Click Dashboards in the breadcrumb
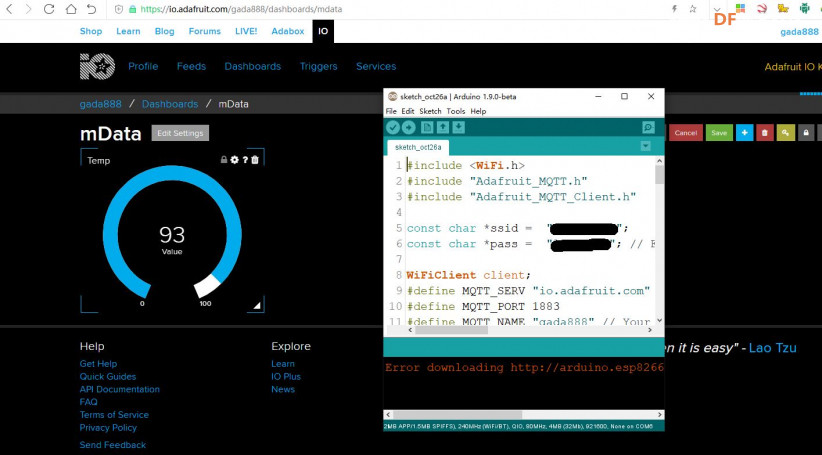822x455 pixels. pos(170,104)
